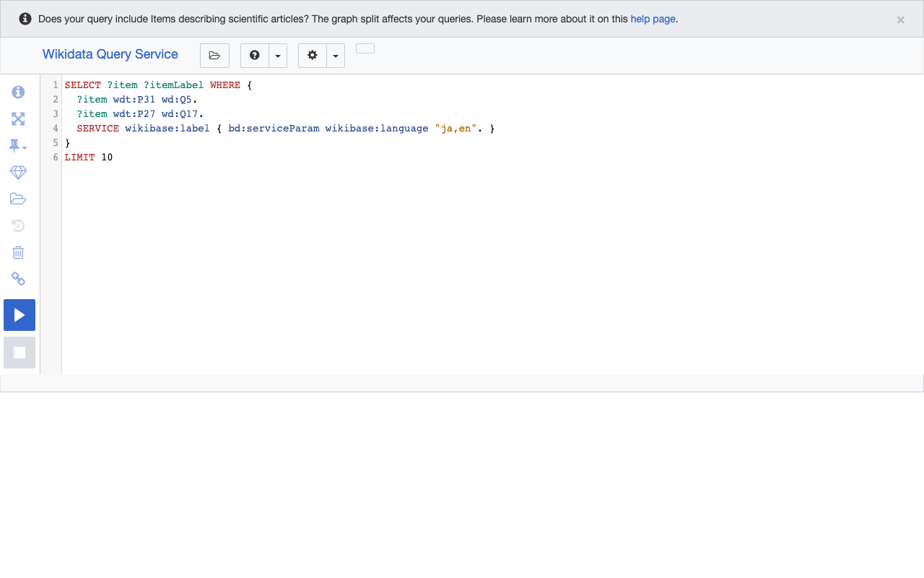Viewport: 924px width, 578px height.
Task: Open the folder toolbar button
Action: [x=214, y=55]
